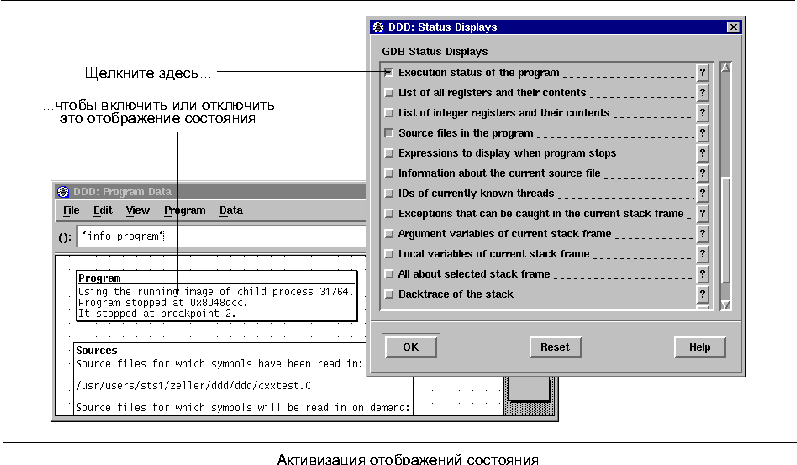
Task: Open help for Exceptions that can be caught
Action: [x=702, y=213]
